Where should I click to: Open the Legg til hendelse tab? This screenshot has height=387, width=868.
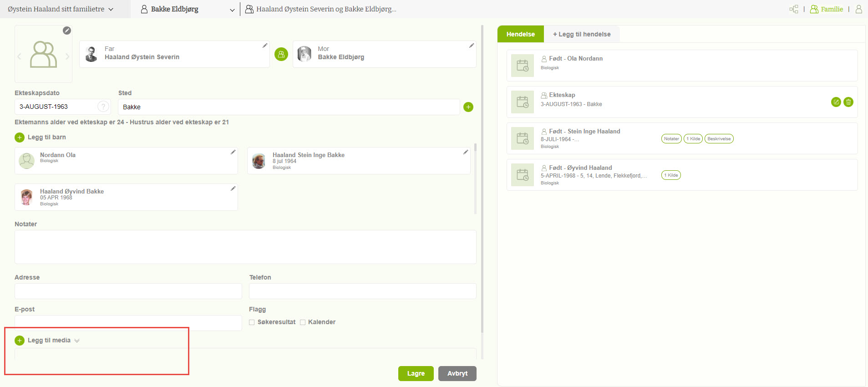[581, 34]
